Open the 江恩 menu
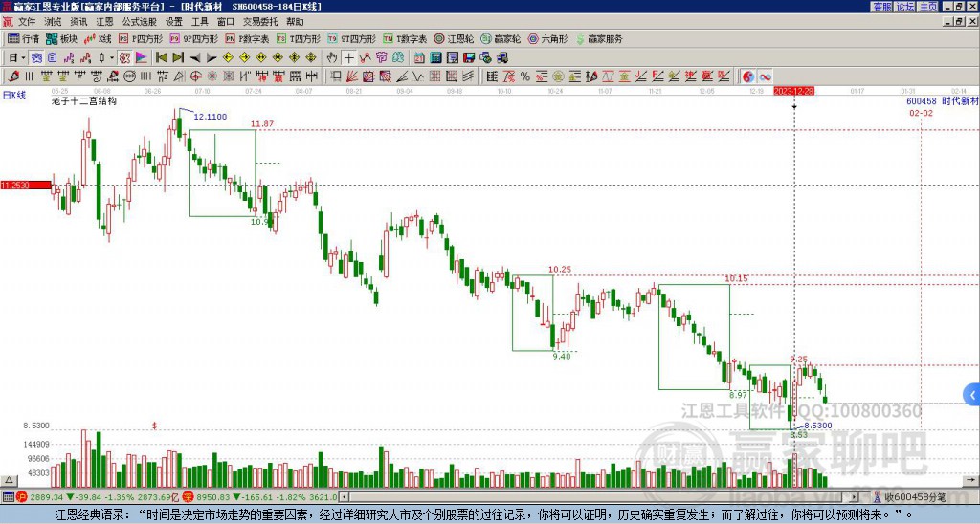980x524 pixels. (104, 22)
